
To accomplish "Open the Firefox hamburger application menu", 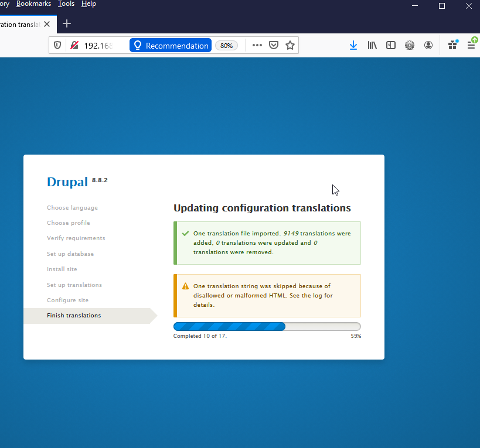I will (x=471, y=45).
